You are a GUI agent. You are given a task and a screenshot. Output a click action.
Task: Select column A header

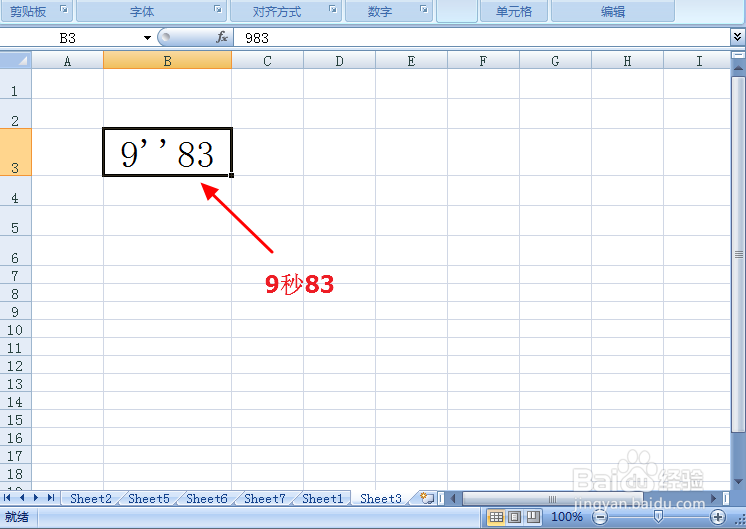point(68,61)
